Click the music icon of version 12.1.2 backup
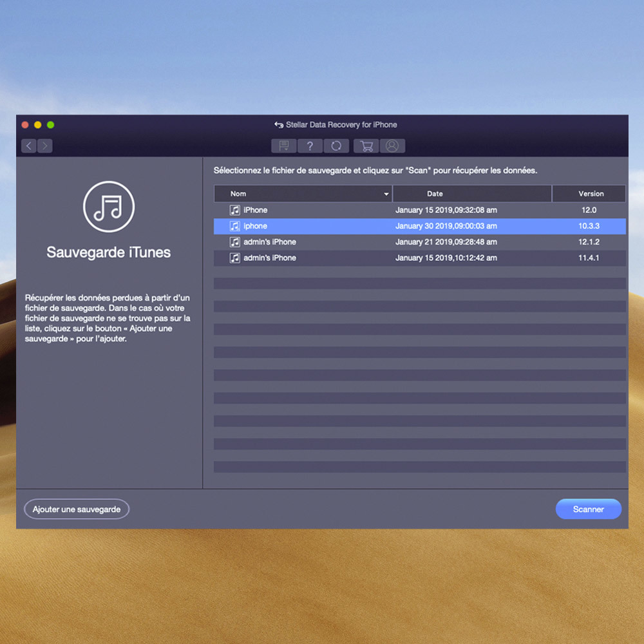This screenshot has height=644, width=644. [x=234, y=242]
